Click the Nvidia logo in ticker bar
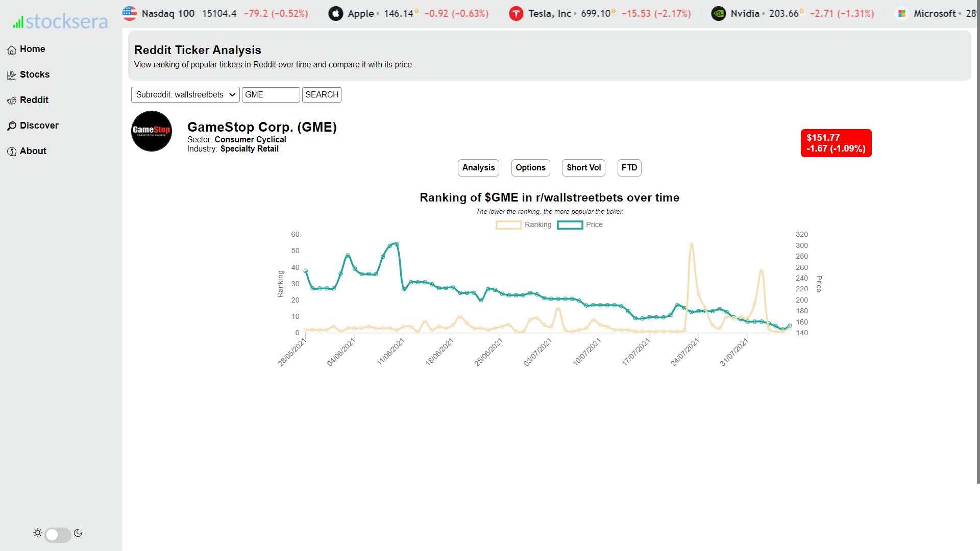This screenshot has height=551, width=980. pos(718,14)
